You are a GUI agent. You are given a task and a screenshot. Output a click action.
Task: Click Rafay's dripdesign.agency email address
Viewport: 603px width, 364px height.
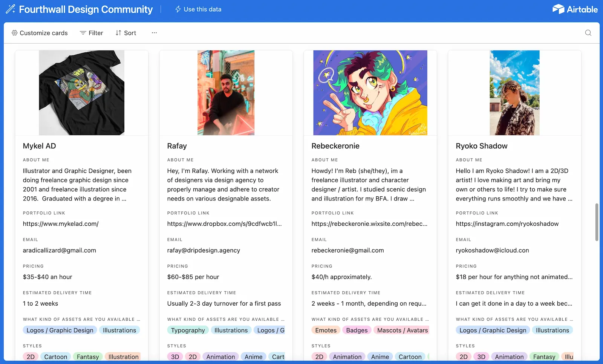click(204, 250)
